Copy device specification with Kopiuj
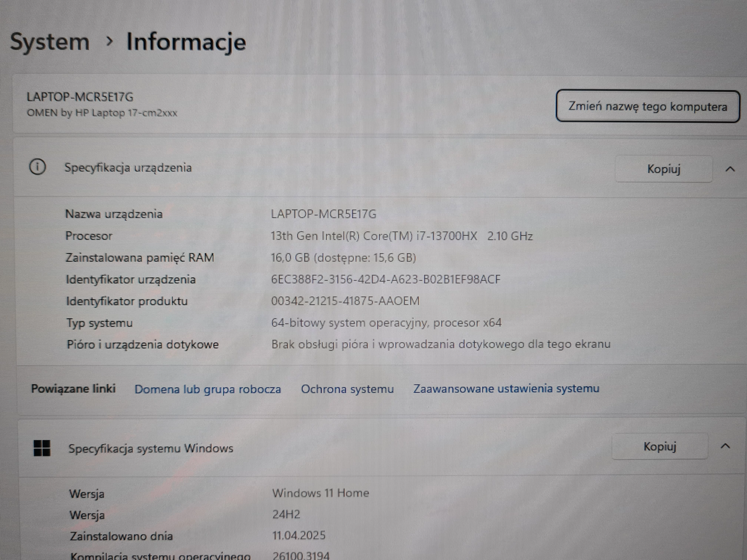The height and width of the screenshot is (560, 747). point(664,169)
